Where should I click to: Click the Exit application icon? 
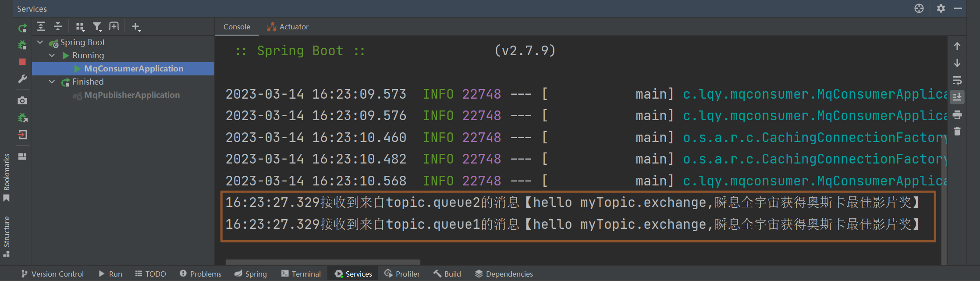pyautogui.click(x=22, y=135)
